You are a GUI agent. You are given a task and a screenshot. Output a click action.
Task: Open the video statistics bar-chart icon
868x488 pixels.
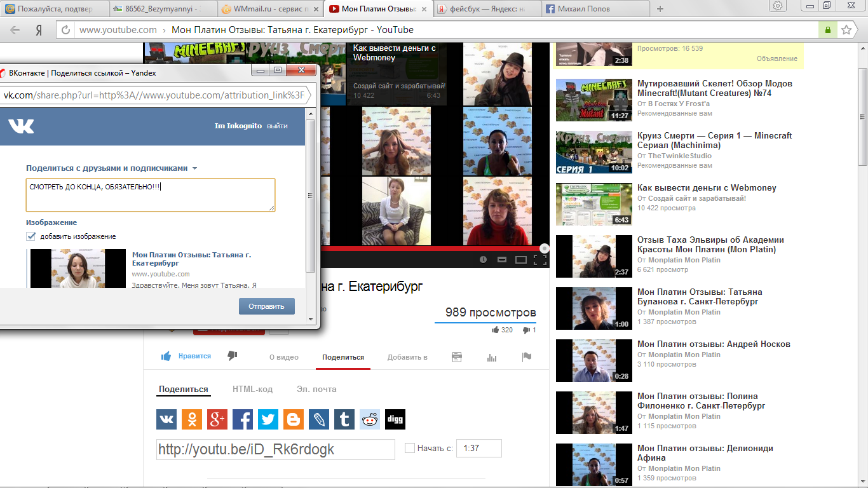[492, 357]
